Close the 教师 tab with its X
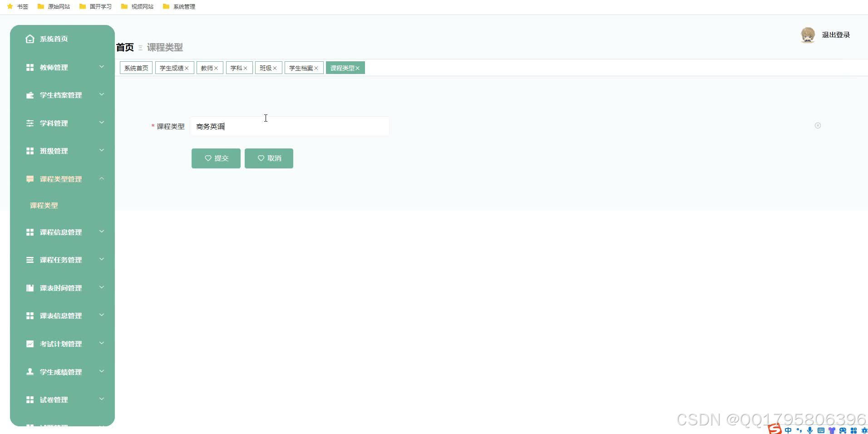The height and width of the screenshot is (434, 868). pos(216,68)
